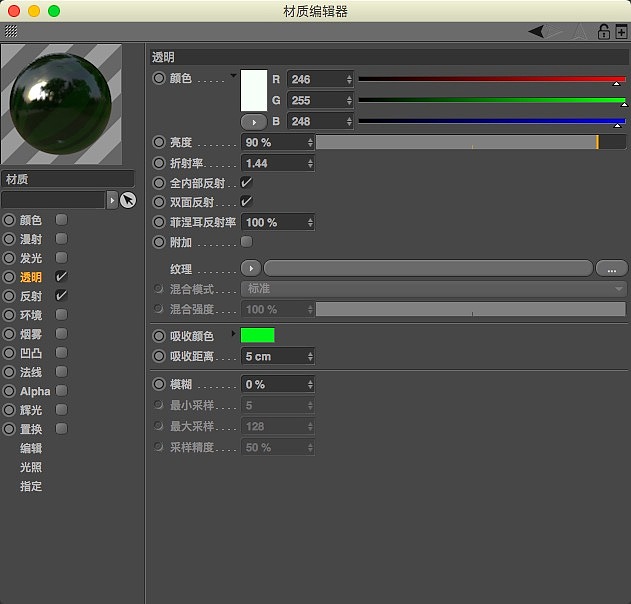The height and width of the screenshot is (604, 631).
Task: Uncheck the 双面反射 checkbox
Action: pos(246,202)
